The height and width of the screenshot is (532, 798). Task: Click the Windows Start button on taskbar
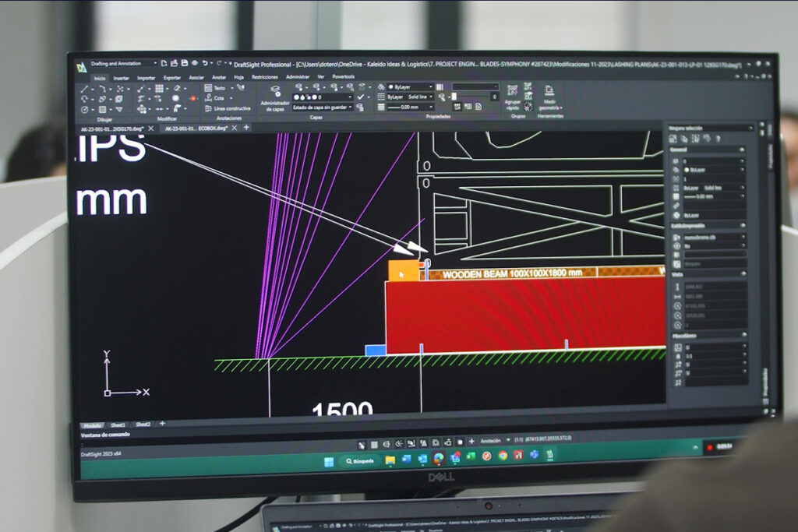(330, 460)
